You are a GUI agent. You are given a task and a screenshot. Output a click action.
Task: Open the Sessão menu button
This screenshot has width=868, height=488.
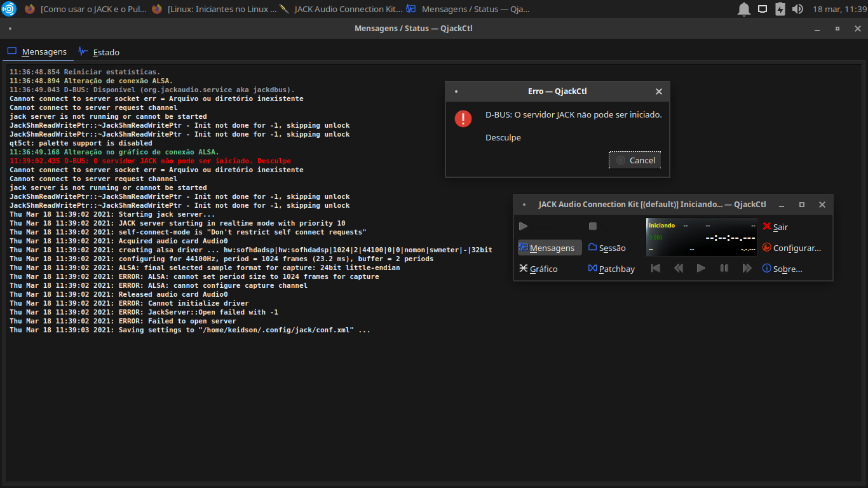(607, 248)
